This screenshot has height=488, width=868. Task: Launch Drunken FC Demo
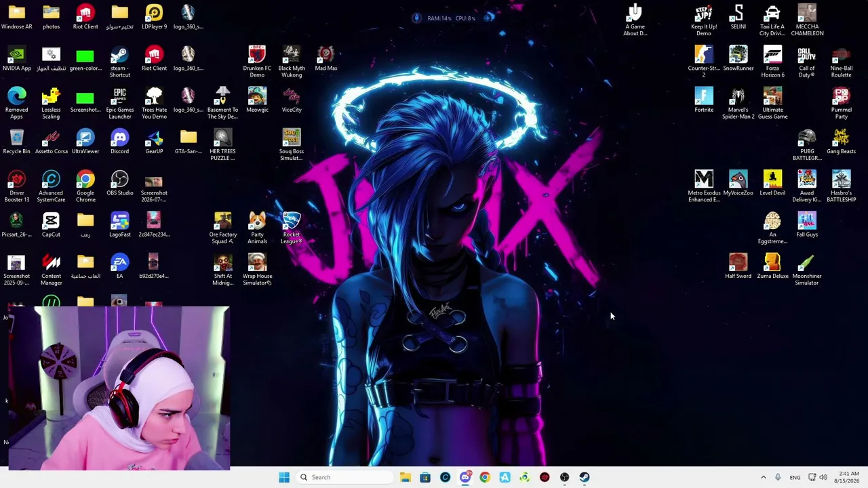[257, 62]
